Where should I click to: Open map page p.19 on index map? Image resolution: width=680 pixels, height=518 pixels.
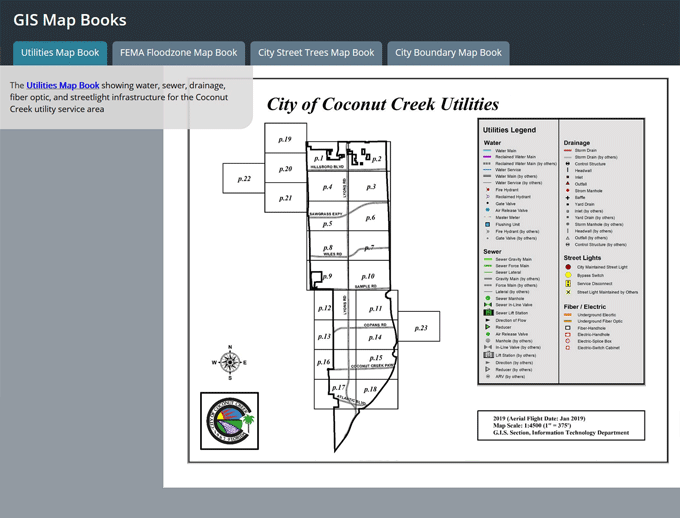click(x=285, y=140)
